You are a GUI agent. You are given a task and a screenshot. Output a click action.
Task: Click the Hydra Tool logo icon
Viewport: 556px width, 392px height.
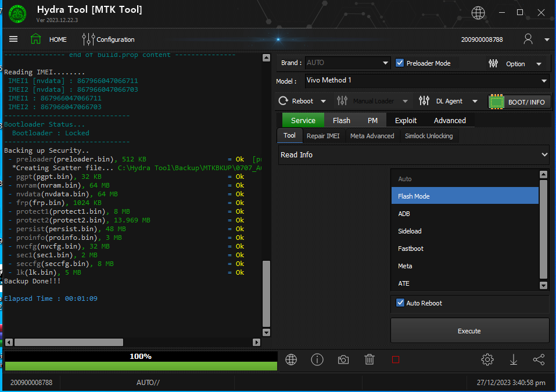pyautogui.click(x=17, y=14)
